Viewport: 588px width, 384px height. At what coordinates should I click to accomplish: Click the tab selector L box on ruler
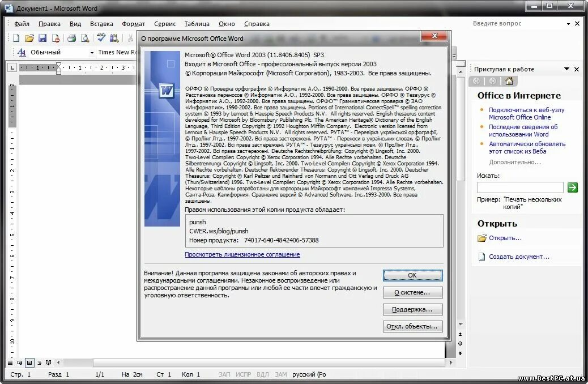(12, 68)
